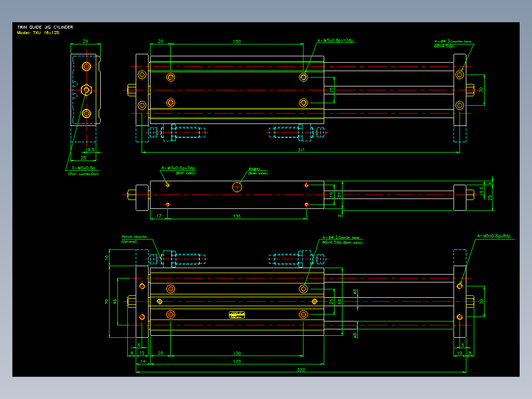Click the 'TWIN GUIDE JIG CYLINDER' title text
The image size is (532, 399).
pyautogui.click(x=45, y=27)
